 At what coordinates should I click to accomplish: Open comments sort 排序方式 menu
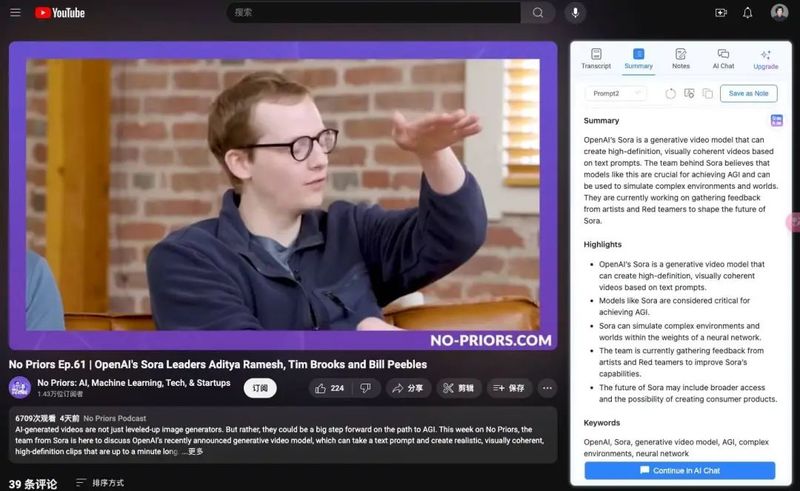pyautogui.click(x=100, y=483)
